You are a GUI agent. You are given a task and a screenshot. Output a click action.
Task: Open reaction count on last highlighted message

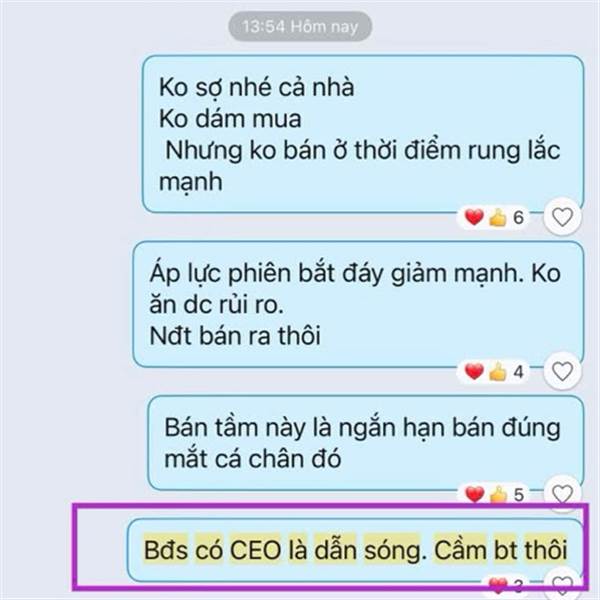(x=507, y=585)
